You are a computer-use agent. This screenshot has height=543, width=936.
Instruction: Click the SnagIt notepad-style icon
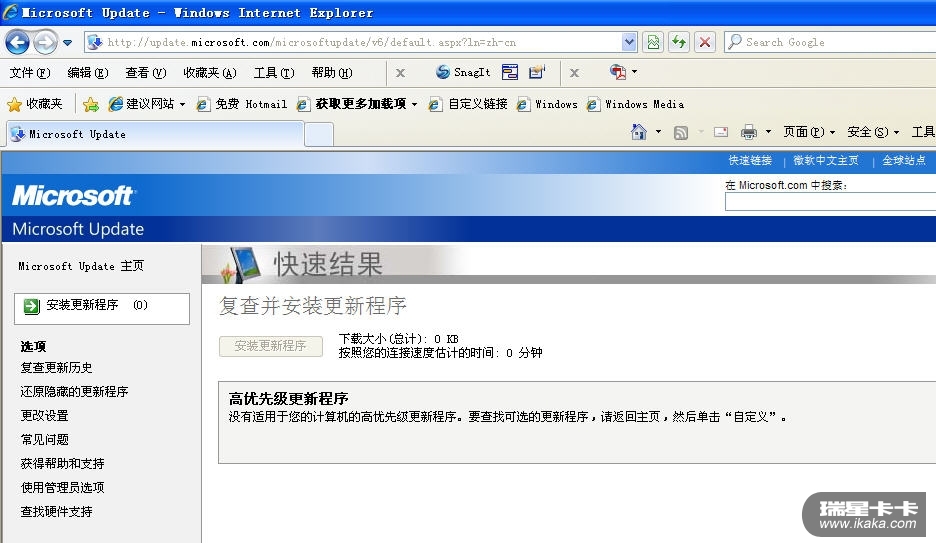537,72
